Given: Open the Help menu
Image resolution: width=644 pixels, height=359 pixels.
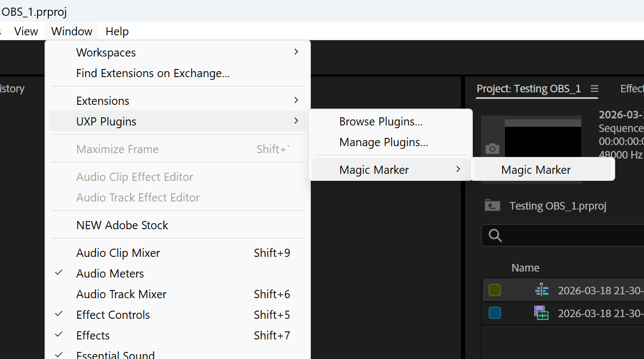Looking at the screenshot, I should click(x=117, y=31).
